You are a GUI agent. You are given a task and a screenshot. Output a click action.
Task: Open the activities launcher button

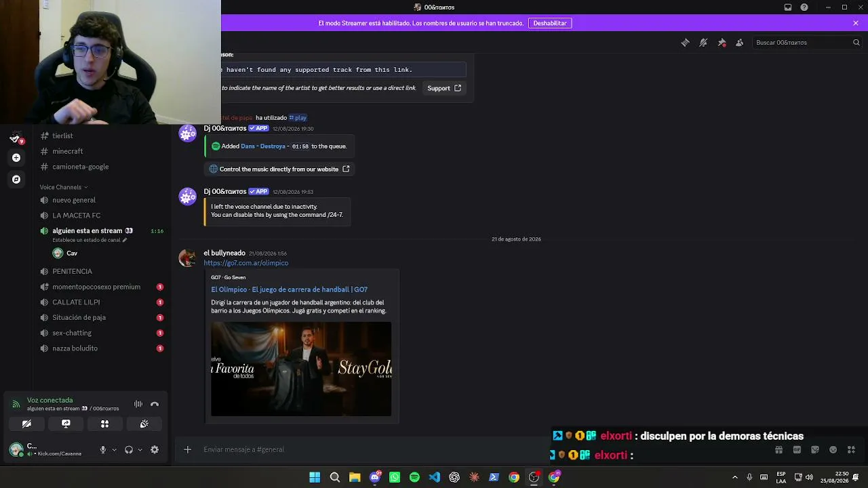[x=105, y=424]
